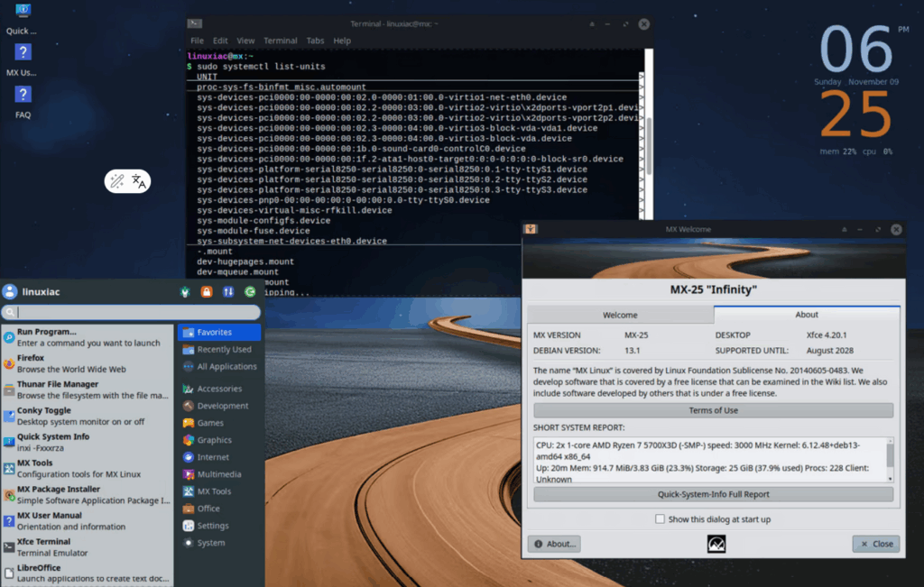Image resolution: width=924 pixels, height=587 pixels.
Task: Click the system report scrollbar down arrow
Action: (890, 476)
